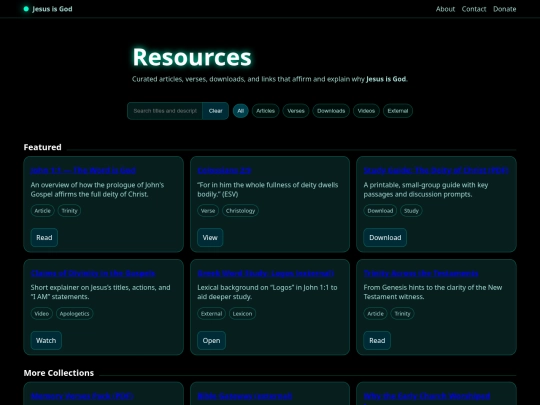
Task: Click the Resources page heading
Action: tap(192, 57)
